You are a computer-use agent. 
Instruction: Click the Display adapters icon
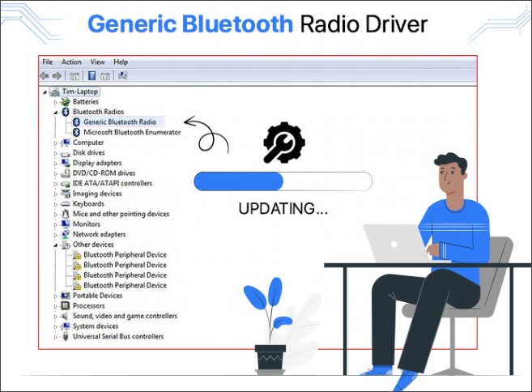point(65,163)
